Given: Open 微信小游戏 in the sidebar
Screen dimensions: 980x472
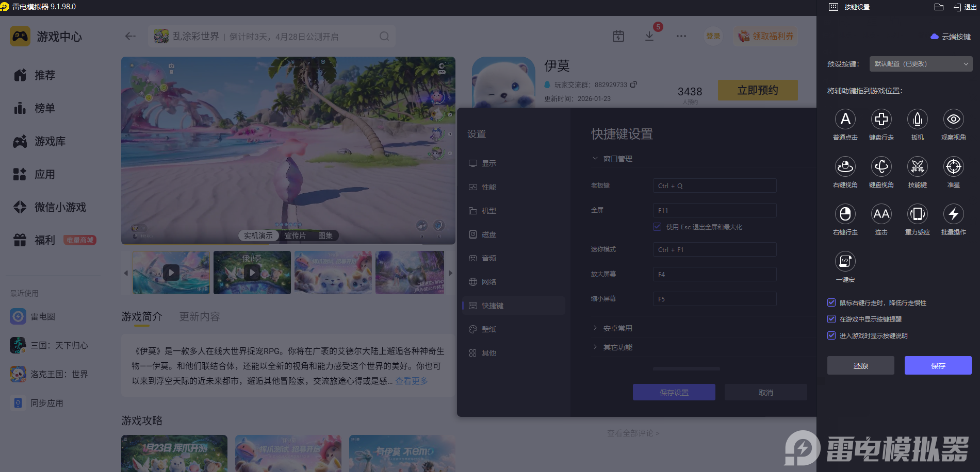Looking at the screenshot, I should (50, 207).
